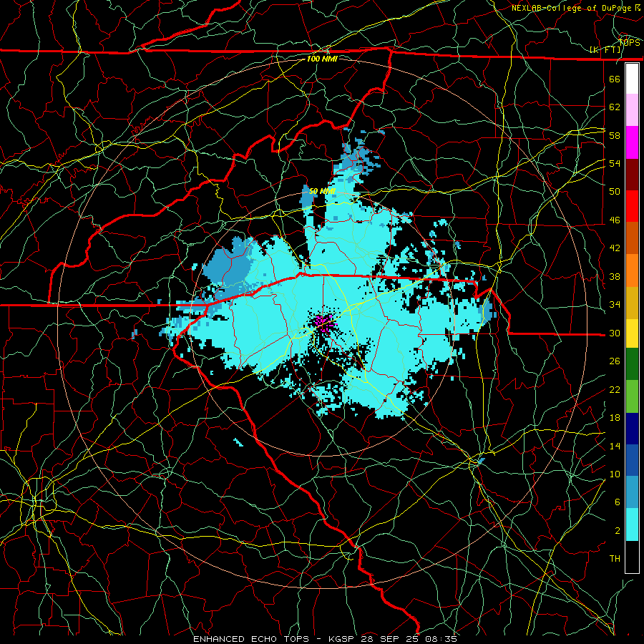Click the KGSP station identifier in caption

343,639
